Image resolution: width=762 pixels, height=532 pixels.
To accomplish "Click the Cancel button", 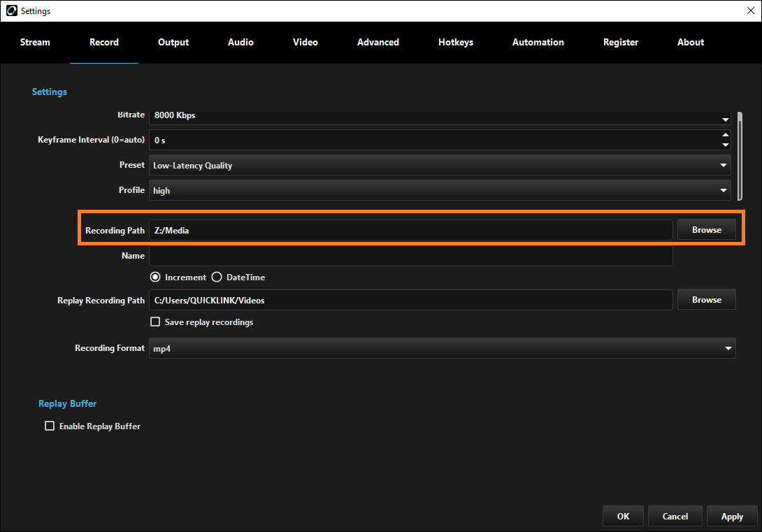I will click(x=675, y=517).
